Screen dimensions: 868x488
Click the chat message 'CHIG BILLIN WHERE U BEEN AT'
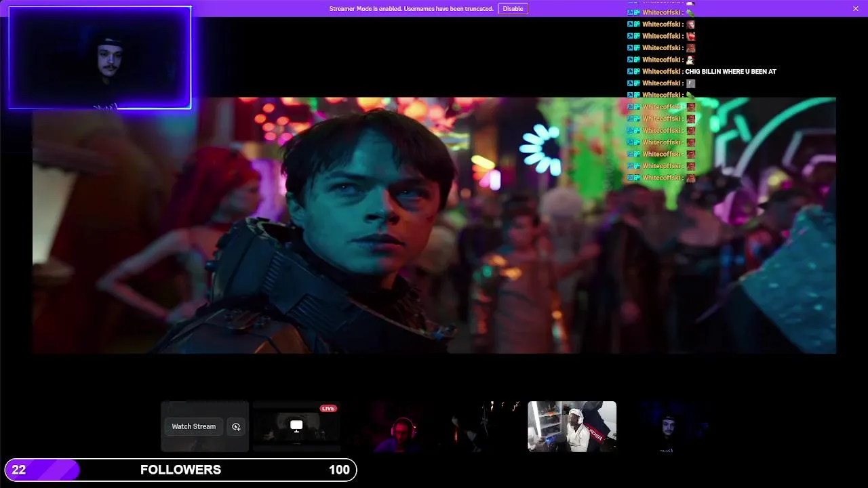730,71
